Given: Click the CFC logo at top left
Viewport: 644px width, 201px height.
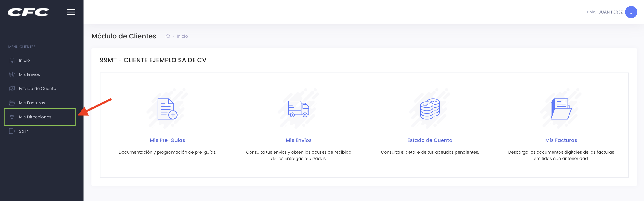Looking at the screenshot, I should (28, 12).
